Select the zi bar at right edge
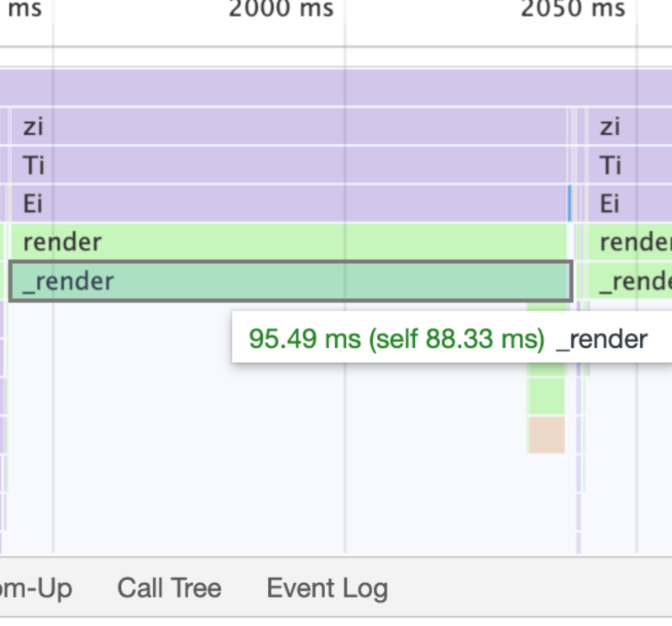Viewport: 672px width, 626px height. 630,127
